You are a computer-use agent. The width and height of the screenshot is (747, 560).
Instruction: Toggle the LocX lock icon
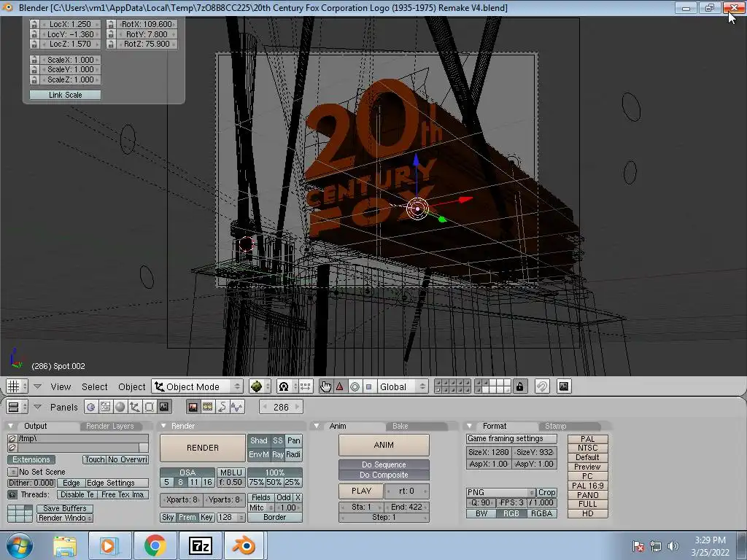point(34,24)
